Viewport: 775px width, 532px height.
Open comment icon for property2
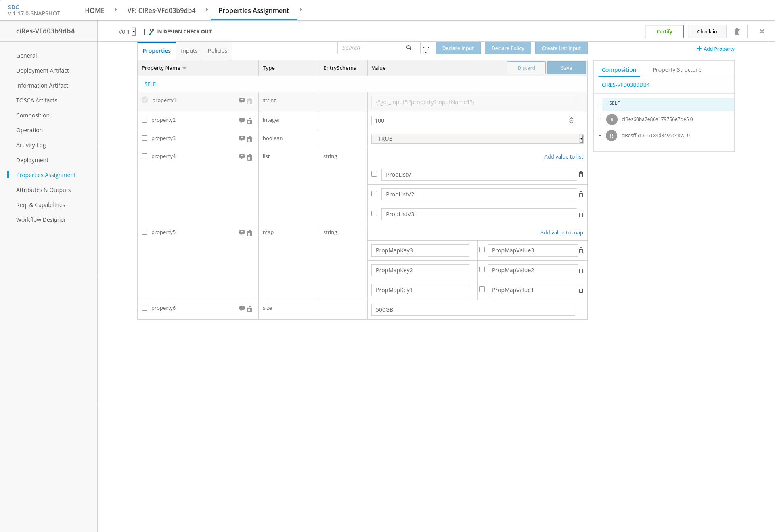point(242,120)
